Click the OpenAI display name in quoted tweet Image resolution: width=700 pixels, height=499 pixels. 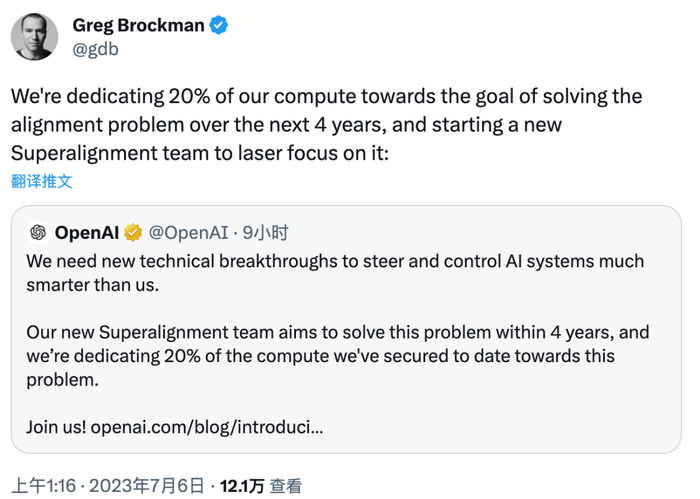tap(88, 233)
